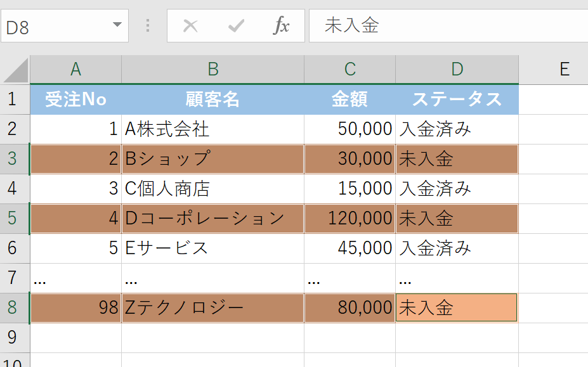Click the Cancel (X) icon in formula bar
The image size is (588, 367).
(x=190, y=26)
